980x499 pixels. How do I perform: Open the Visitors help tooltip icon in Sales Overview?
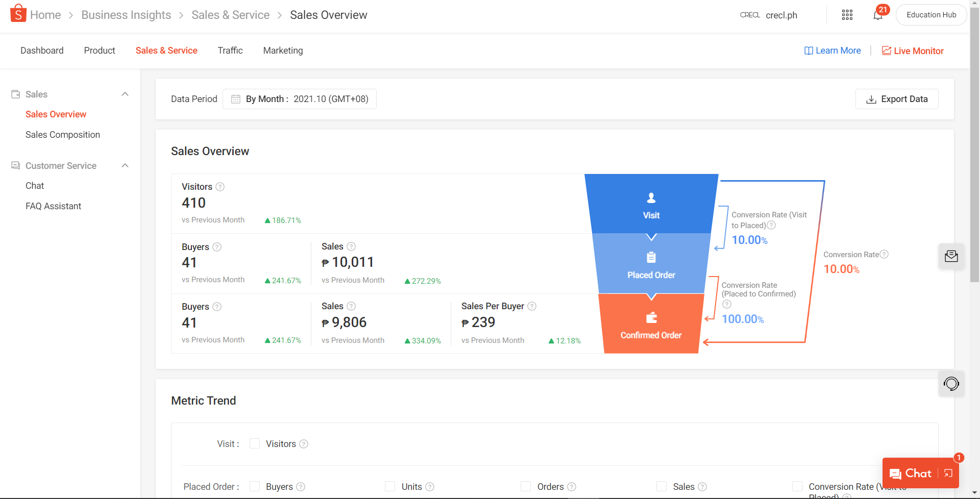(220, 187)
